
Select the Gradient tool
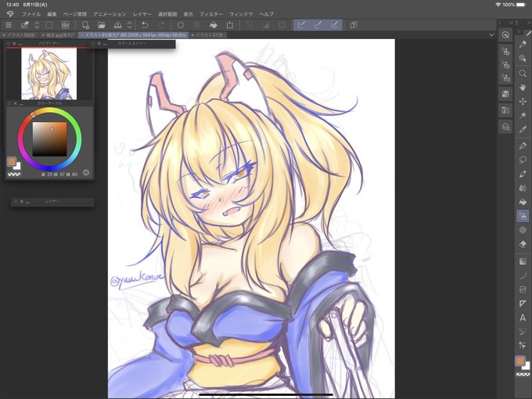pos(523,261)
